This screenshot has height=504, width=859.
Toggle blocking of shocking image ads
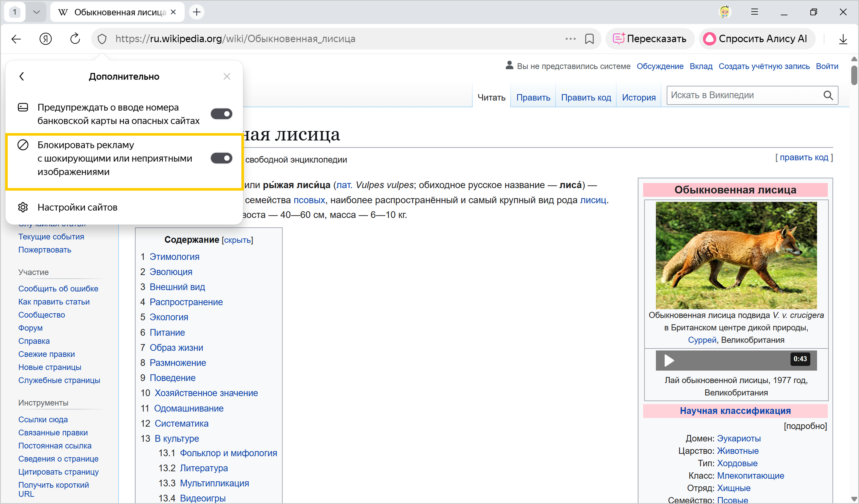click(221, 158)
